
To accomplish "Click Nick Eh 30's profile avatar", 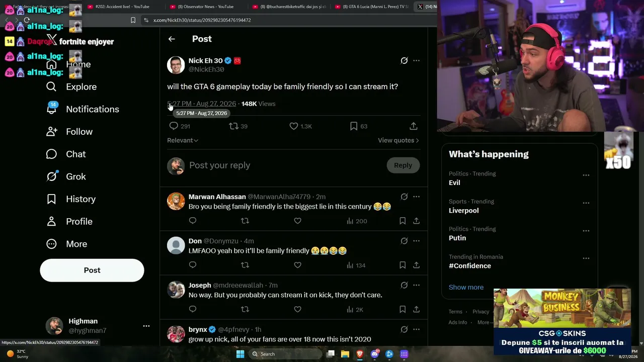I will (x=176, y=65).
